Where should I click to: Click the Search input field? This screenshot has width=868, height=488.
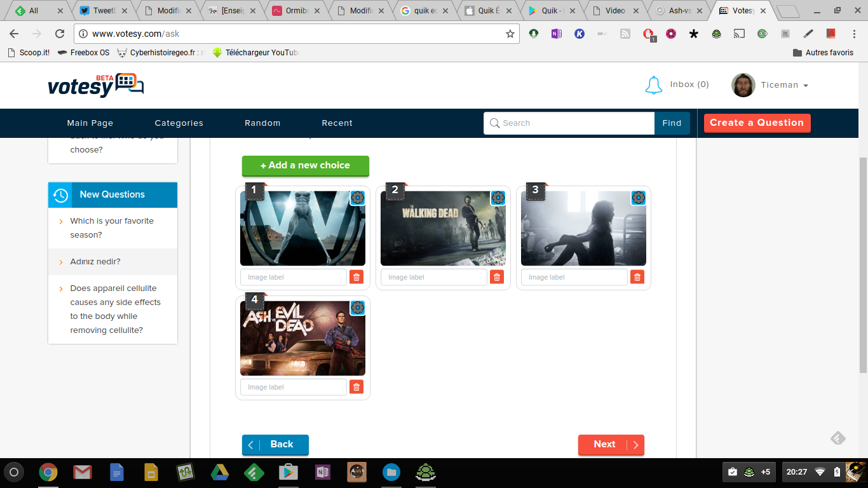[x=569, y=123]
